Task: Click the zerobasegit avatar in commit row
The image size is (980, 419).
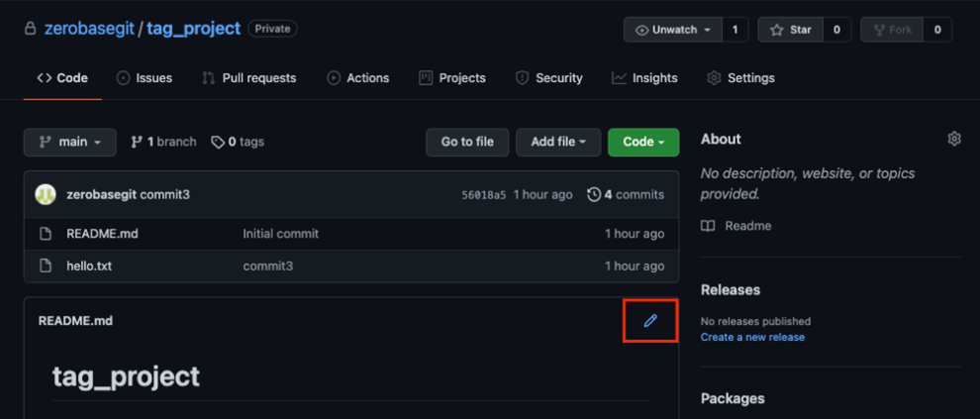Action: [46, 194]
